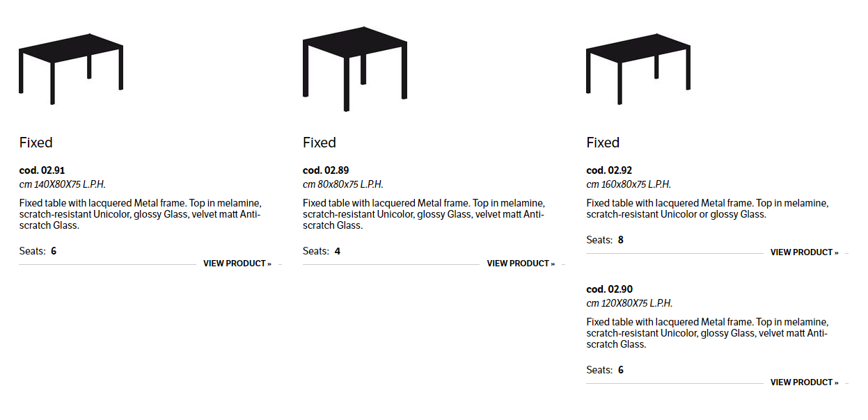Click the Fixed heading above cod. 02.91
Viewport: 868px width, 420px height.
(36, 143)
